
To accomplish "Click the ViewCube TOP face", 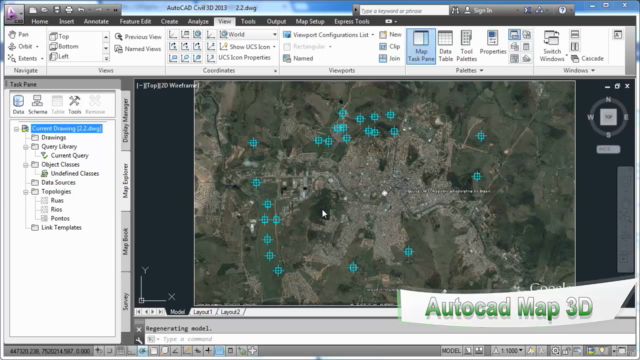I will tap(608, 117).
